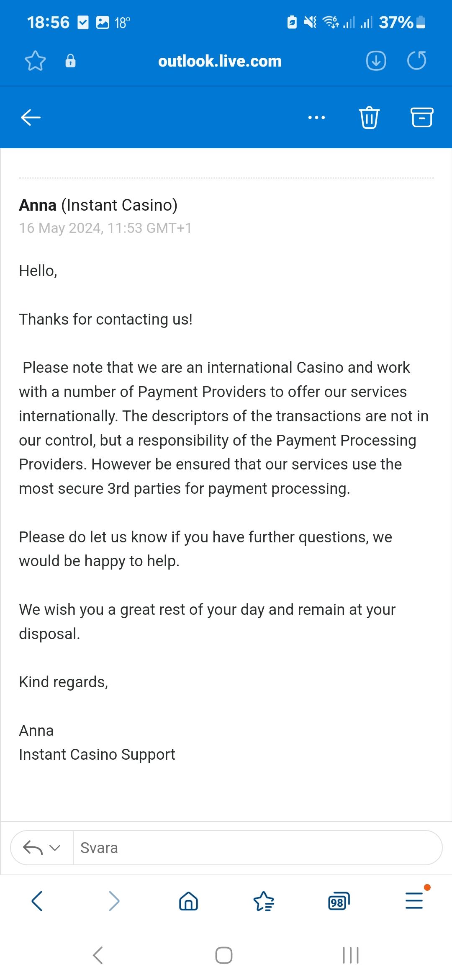Open the three-dot more actions menu
452x980 pixels.
click(x=316, y=118)
